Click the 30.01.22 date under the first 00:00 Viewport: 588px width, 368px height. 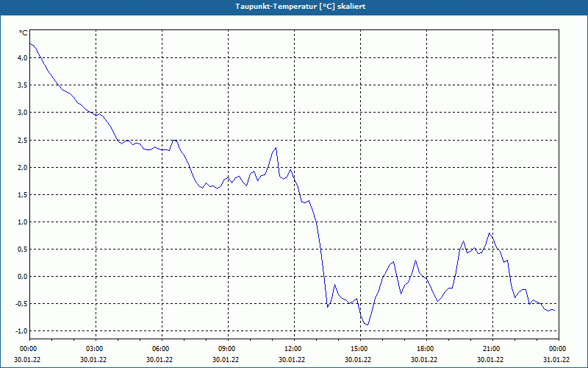(x=27, y=360)
